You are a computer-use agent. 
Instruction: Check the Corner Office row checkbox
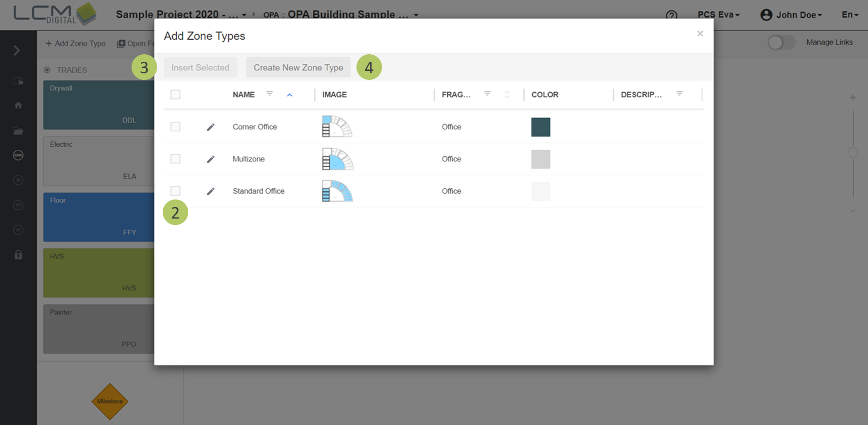tap(175, 127)
